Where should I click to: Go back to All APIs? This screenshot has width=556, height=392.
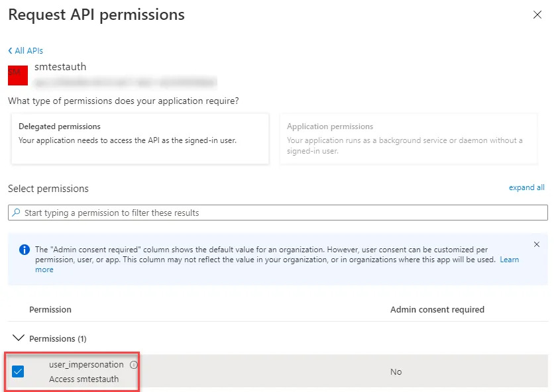26,51
